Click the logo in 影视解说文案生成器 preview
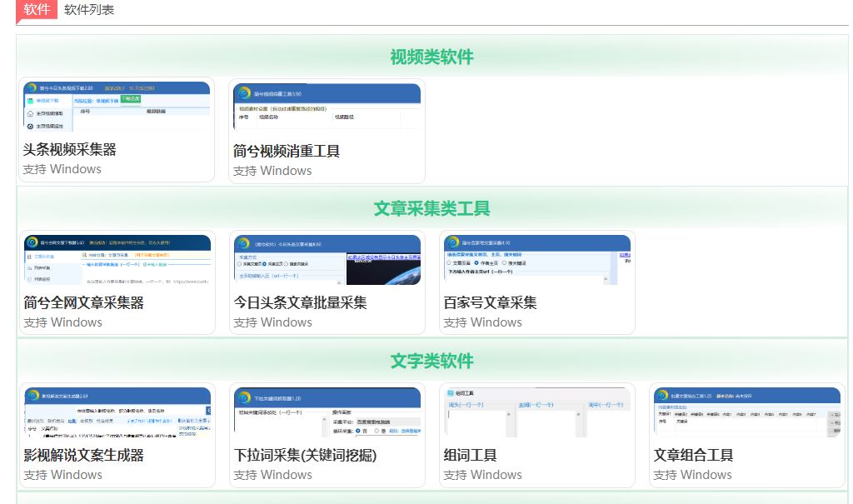This screenshot has width=853, height=504. pos(32,396)
